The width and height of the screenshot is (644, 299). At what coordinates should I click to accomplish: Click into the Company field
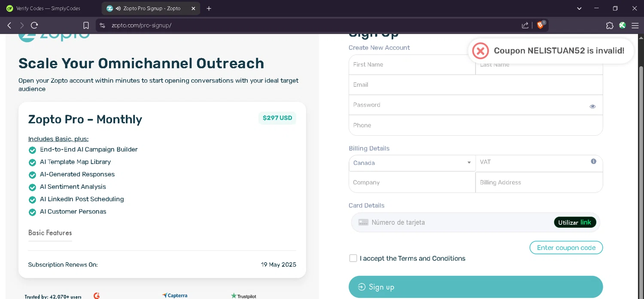(412, 182)
